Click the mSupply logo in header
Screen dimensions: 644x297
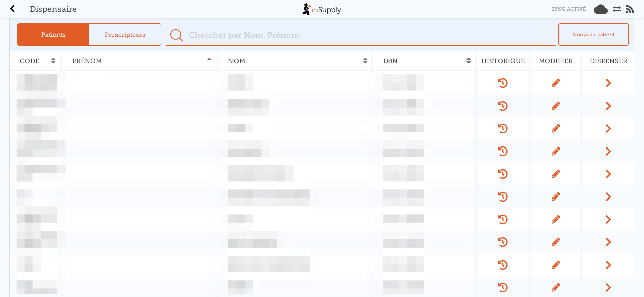322,9
